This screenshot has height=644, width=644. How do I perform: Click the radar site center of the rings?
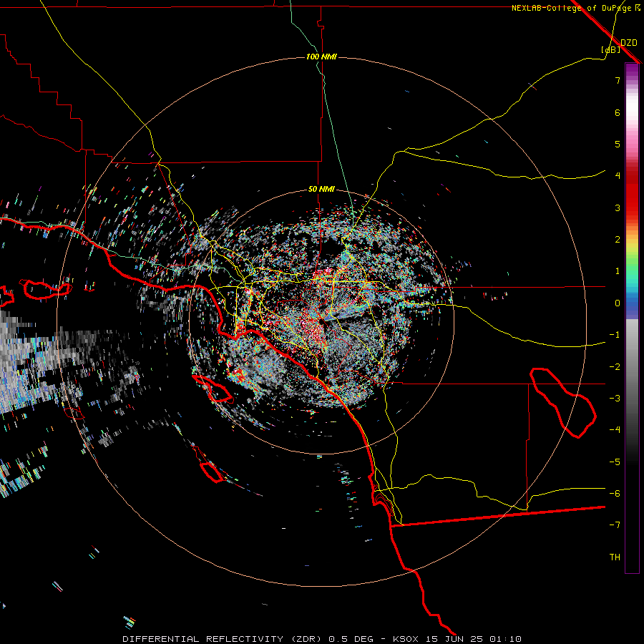point(321,322)
